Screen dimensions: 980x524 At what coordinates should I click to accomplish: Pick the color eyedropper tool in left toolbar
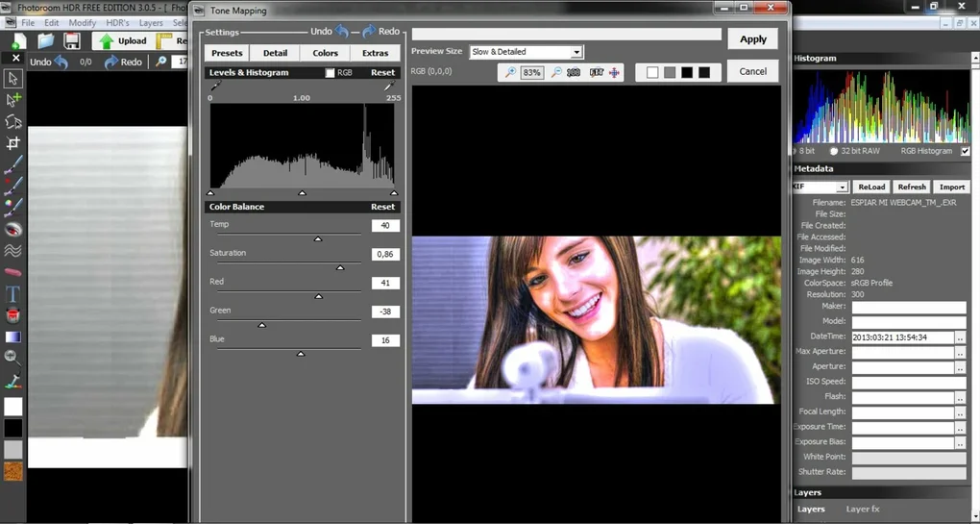coord(13,380)
